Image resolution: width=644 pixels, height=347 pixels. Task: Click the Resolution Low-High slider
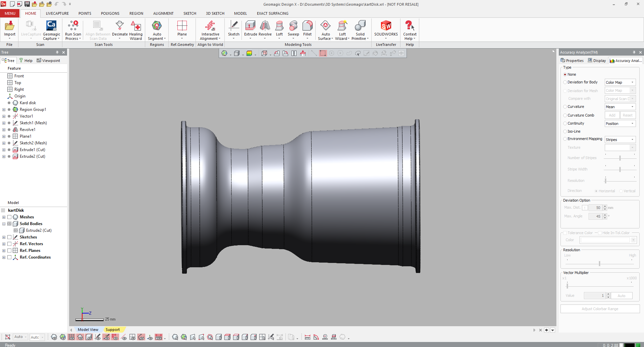coord(599,264)
